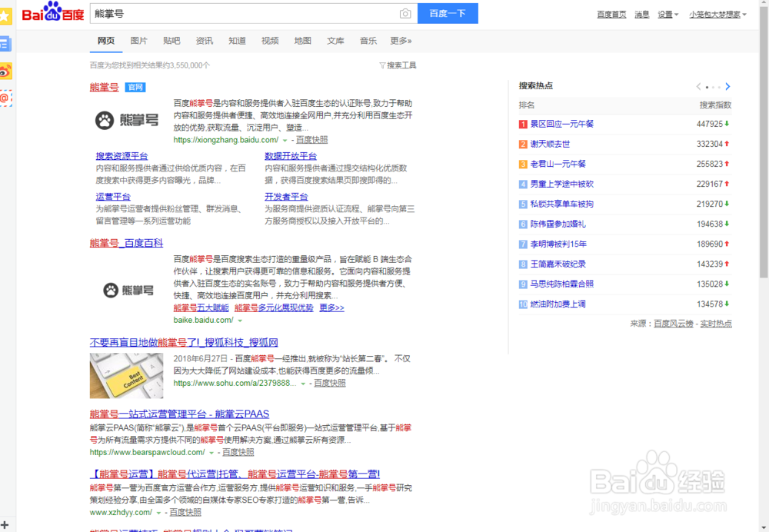769x532 pixels.
Task: Open hot search 燃油附加费上调
Action: click(558, 304)
